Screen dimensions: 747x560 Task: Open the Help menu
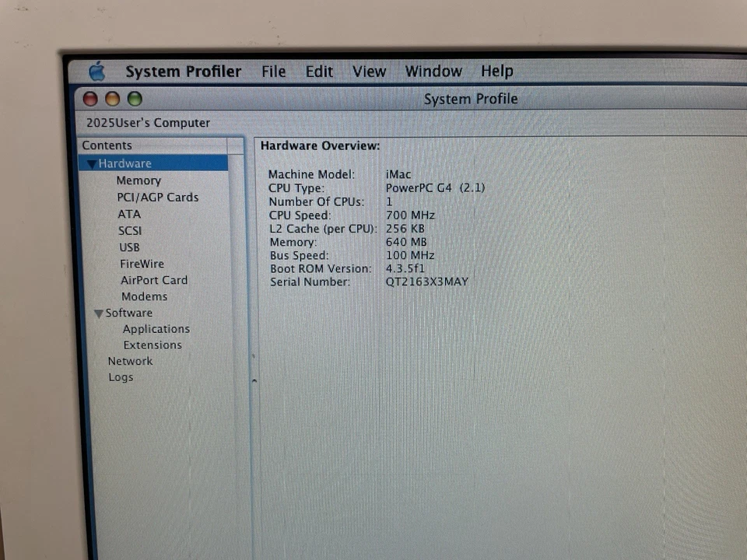pos(496,71)
